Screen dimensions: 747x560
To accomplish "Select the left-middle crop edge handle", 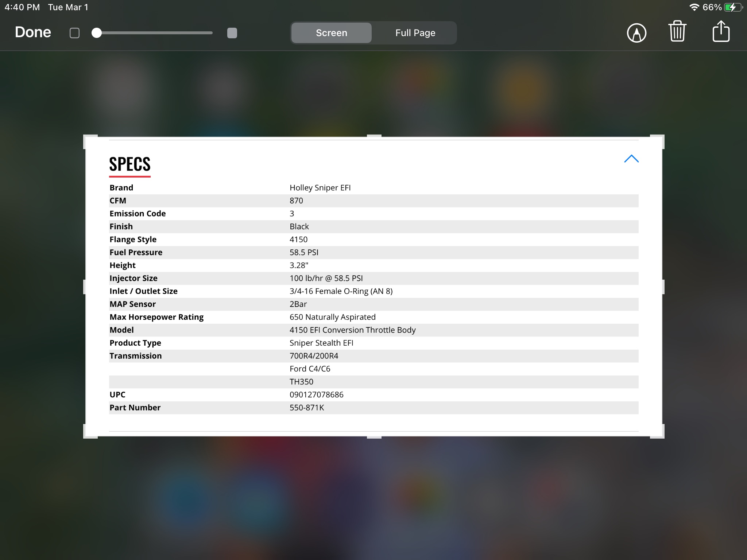I will (x=85, y=287).
